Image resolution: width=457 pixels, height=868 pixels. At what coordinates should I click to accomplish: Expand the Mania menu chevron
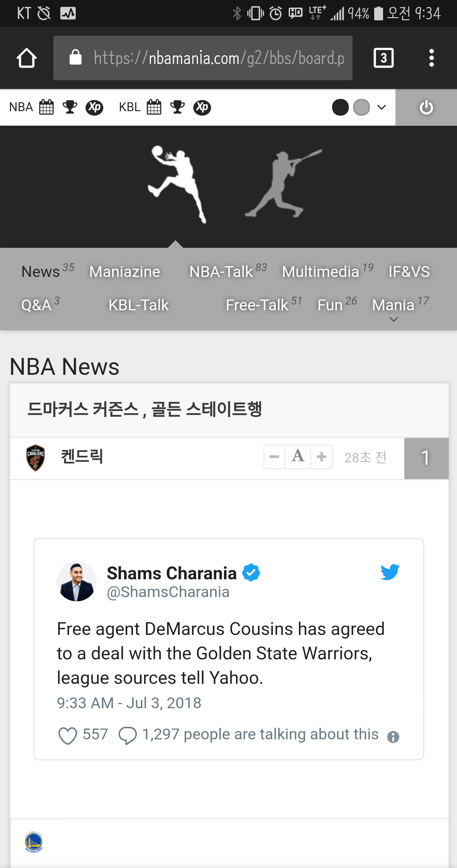pyautogui.click(x=393, y=319)
